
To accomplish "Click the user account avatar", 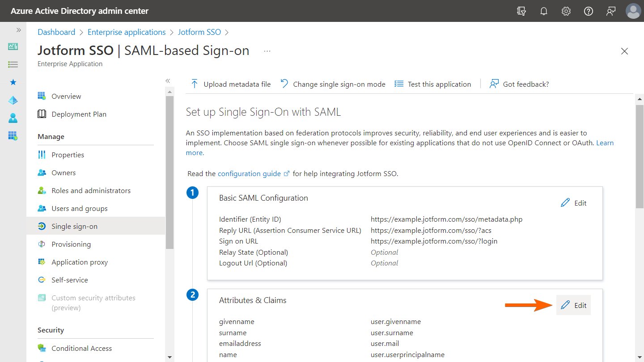I will pyautogui.click(x=633, y=11).
